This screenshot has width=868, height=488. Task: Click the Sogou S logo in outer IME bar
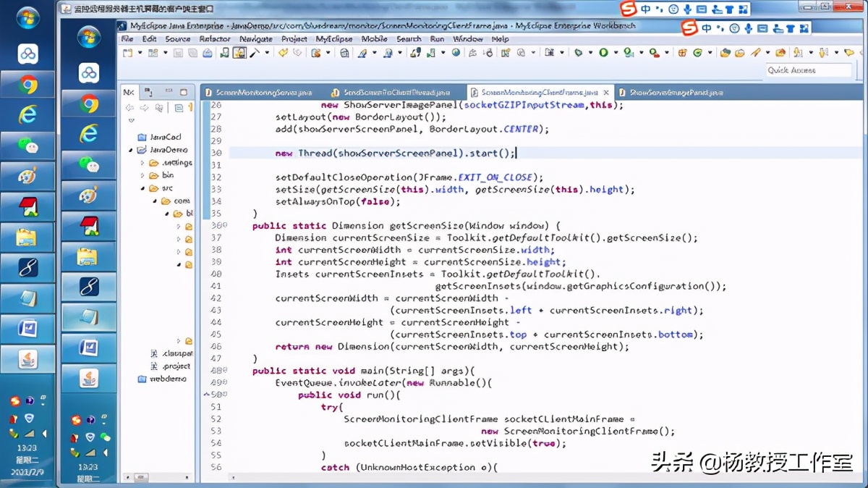[629, 9]
